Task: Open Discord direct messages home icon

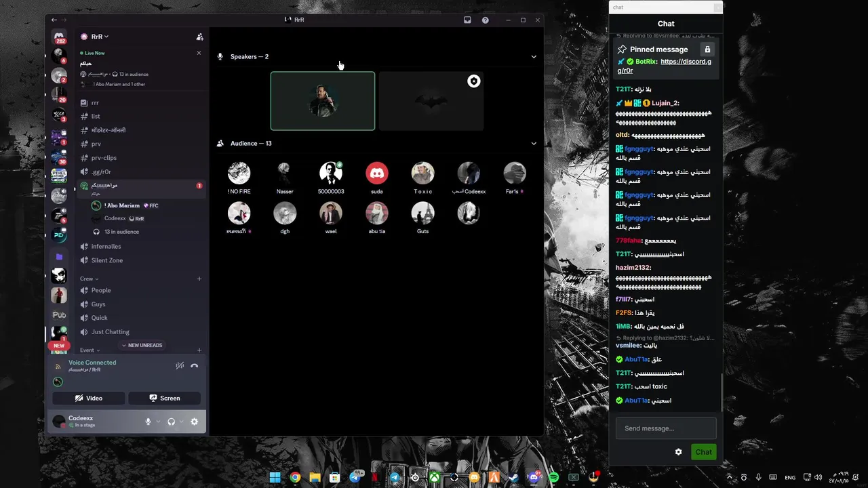Action: [x=59, y=37]
